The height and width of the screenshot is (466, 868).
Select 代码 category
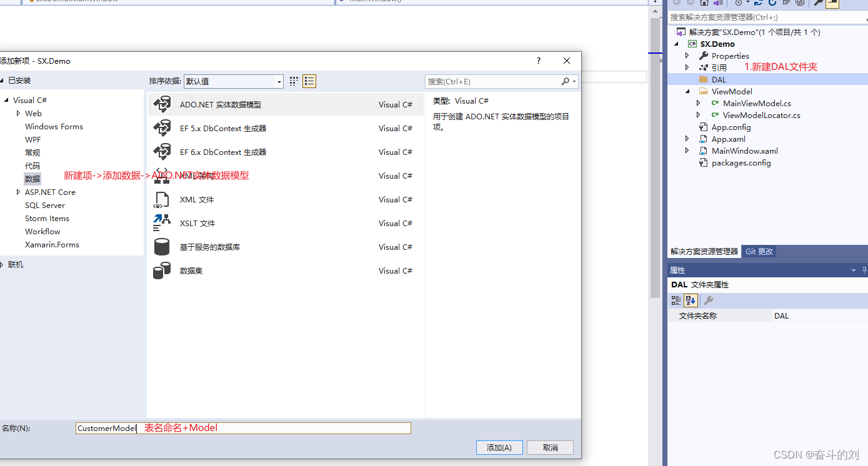pos(32,166)
